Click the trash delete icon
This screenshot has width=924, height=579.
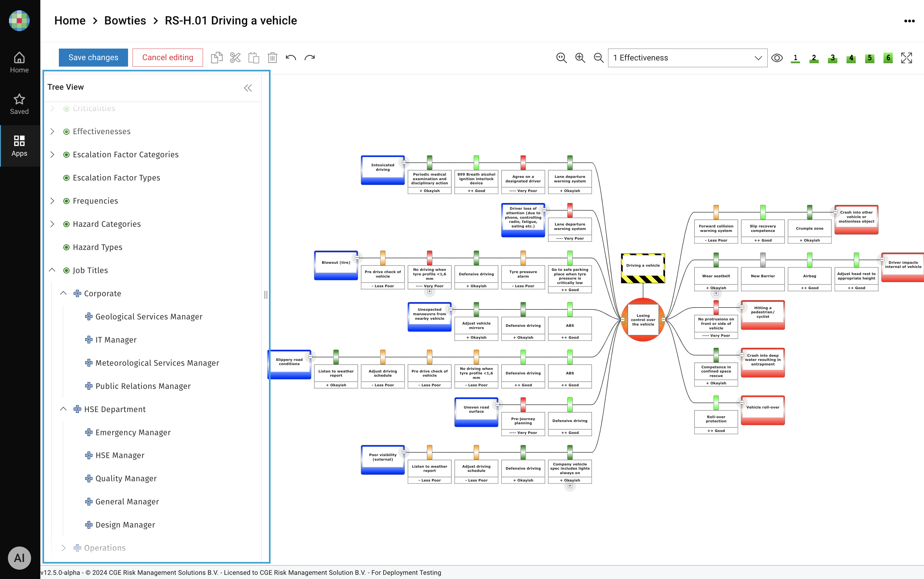(x=272, y=58)
